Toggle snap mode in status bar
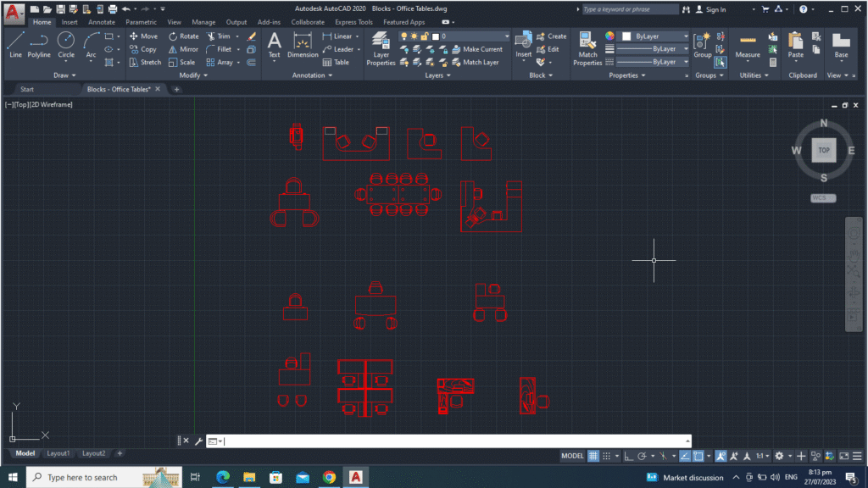 (x=607, y=456)
